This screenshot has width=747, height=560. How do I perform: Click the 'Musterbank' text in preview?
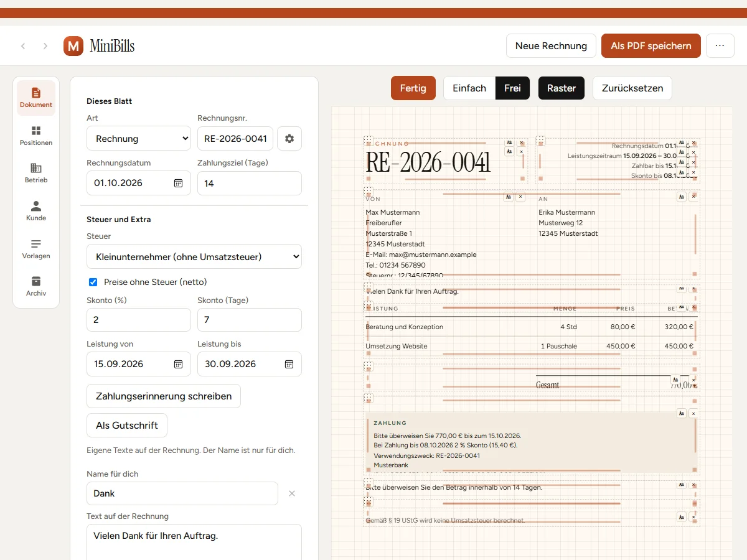point(391,465)
